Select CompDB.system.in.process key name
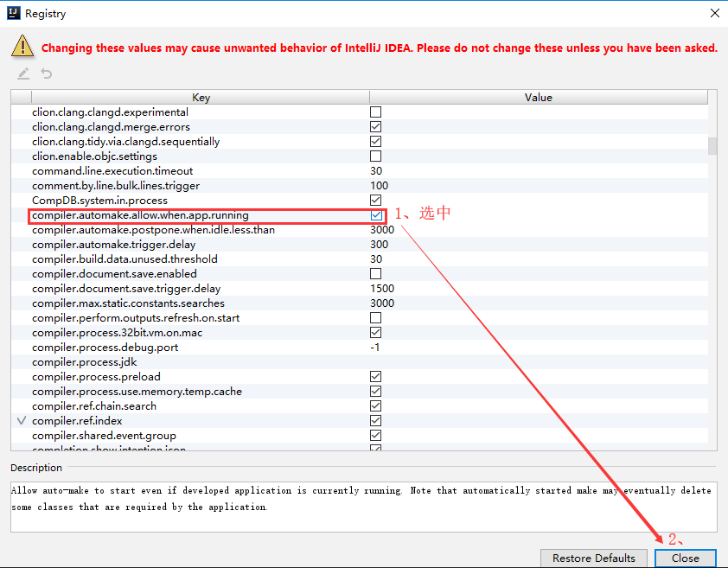Viewport: 728px width, 568px height. [99, 201]
